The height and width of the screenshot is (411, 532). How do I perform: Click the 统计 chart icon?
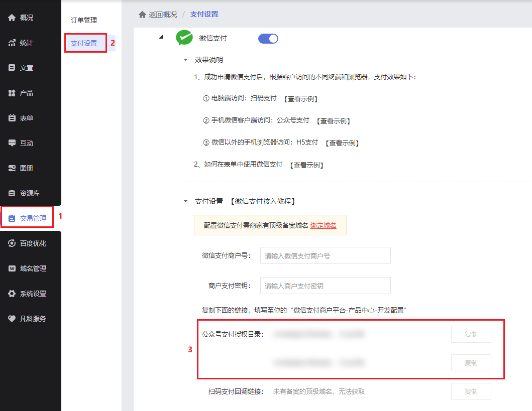pyautogui.click(x=12, y=43)
